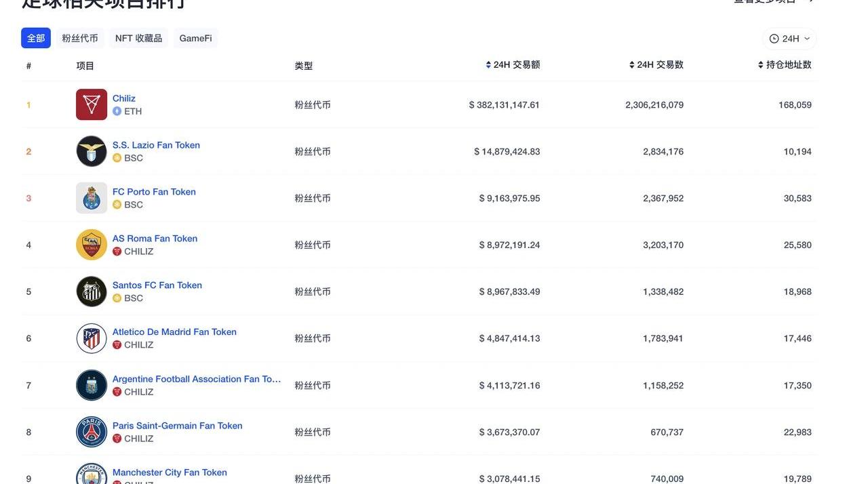The width and height of the screenshot is (868, 484).
Task: Click 粉丝代币 type in Santos FC row
Action: pos(313,292)
